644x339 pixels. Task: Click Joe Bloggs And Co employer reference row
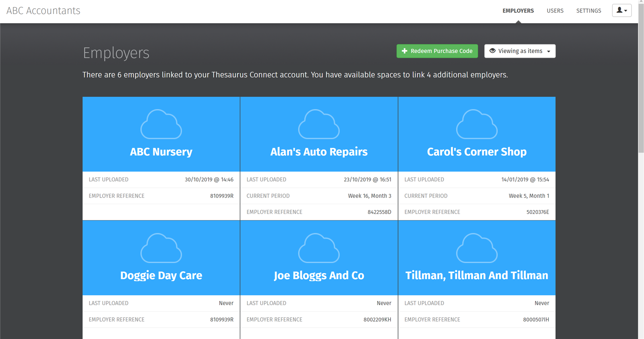(x=319, y=320)
